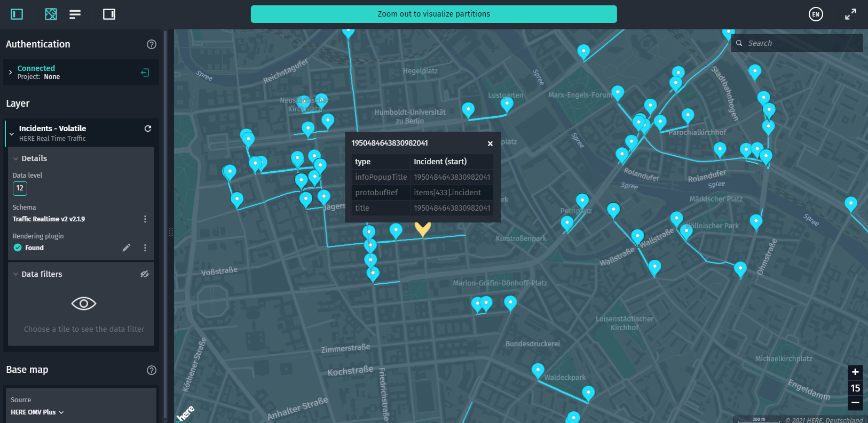Click the Traffic Realtime v2 v2.1.9 schema text
868x423 pixels.
click(x=49, y=219)
